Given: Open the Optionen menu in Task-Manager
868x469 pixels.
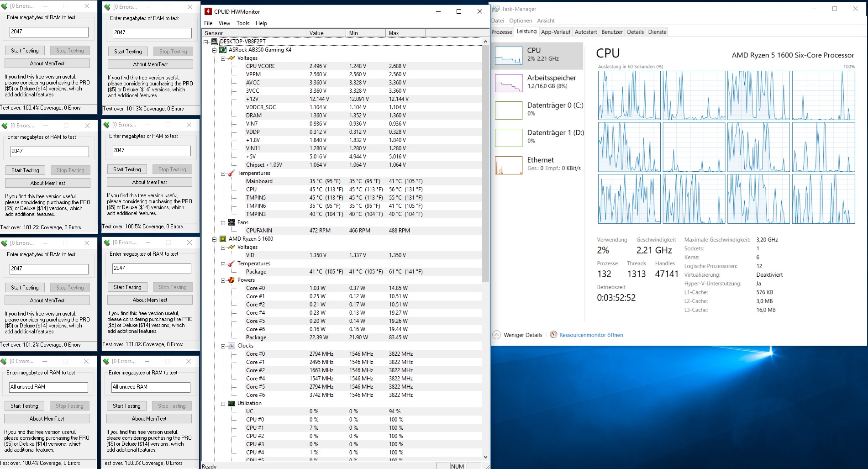Looking at the screenshot, I should pos(521,21).
